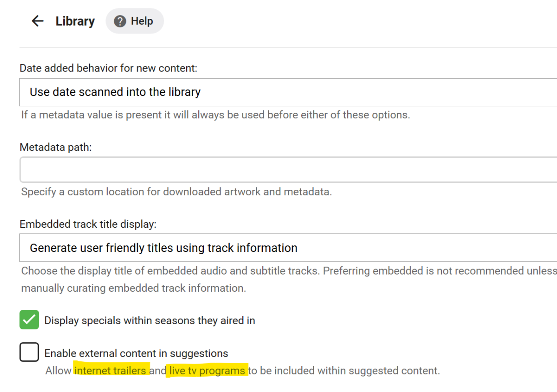This screenshot has height=392, width=557.
Task: Click the 'to be included within suggested content' text
Action: pos(343,371)
